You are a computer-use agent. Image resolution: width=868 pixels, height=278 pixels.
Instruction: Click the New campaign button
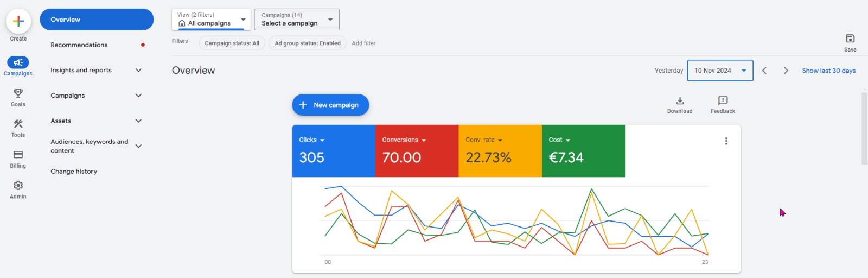click(x=330, y=105)
